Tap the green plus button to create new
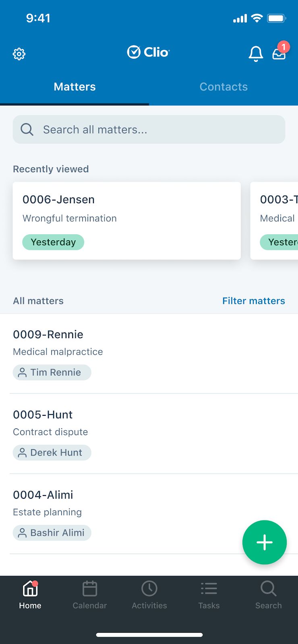Image resolution: width=298 pixels, height=644 pixels. click(265, 542)
